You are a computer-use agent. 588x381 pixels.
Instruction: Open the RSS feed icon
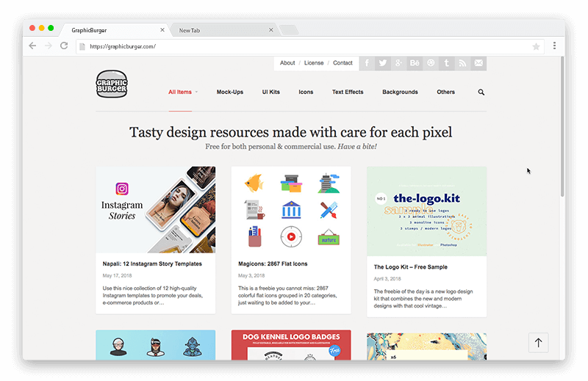click(x=463, y=63)
